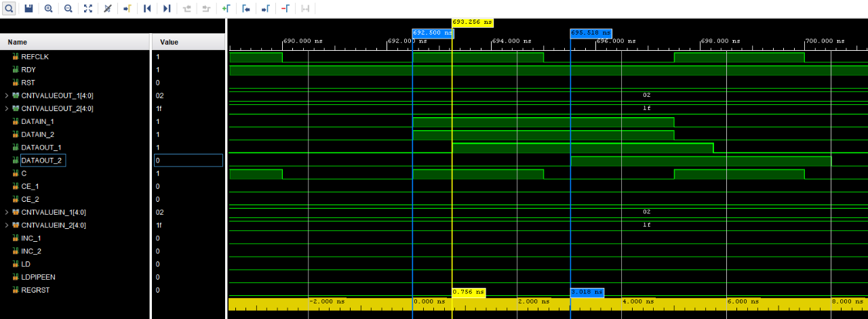Click the CNTVALUEIN_1 value 02
Screen dimensions: 868x319
tap(160, 212)
